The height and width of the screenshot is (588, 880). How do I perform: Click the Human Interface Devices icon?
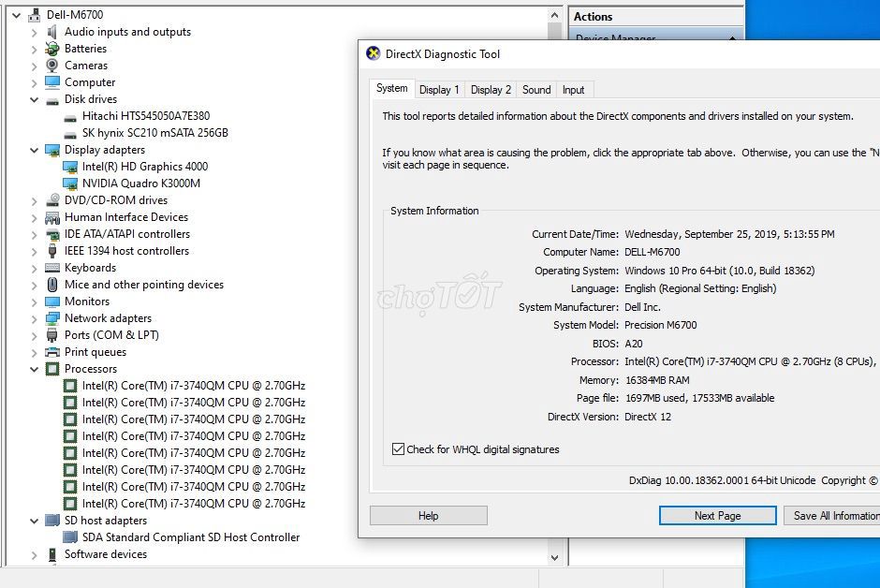pos(52,217)
